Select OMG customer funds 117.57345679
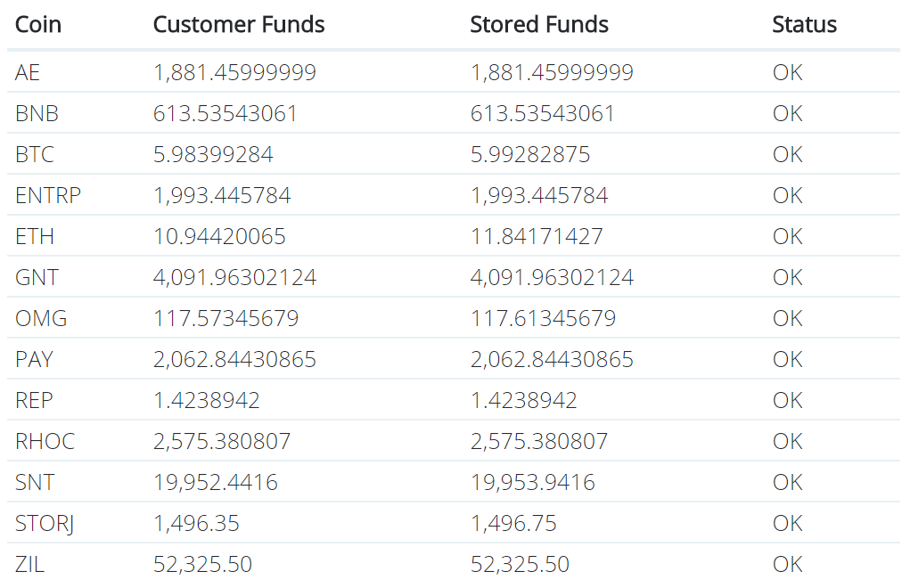This screenshot has width=910, height=588. pyautogui.click(x=225, y=319)
